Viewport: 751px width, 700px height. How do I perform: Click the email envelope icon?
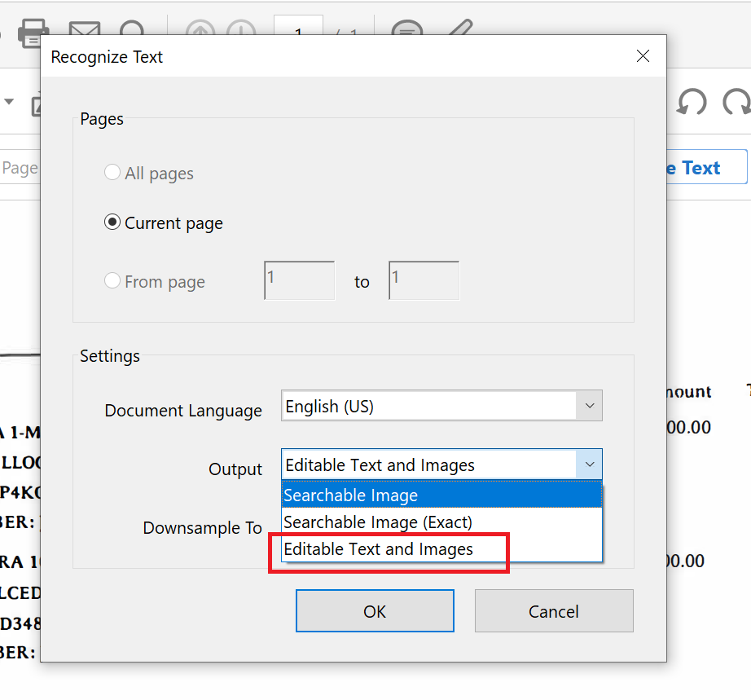click(84, 31)
